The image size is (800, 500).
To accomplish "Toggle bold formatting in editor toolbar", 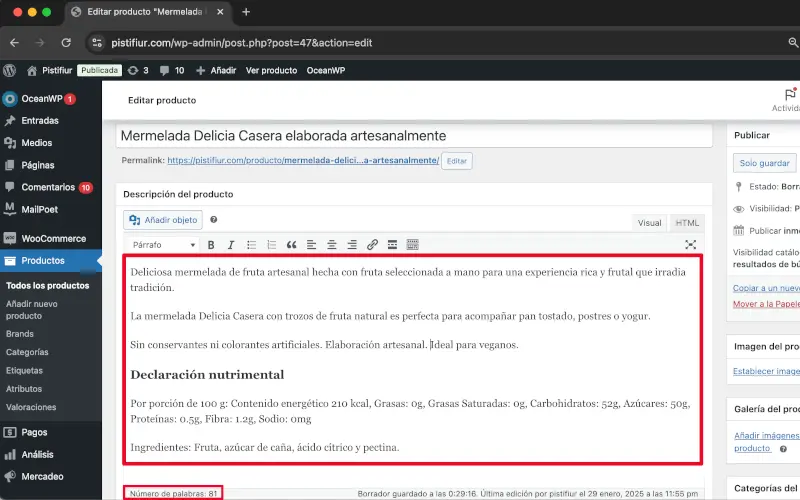I will click(211, 245).
